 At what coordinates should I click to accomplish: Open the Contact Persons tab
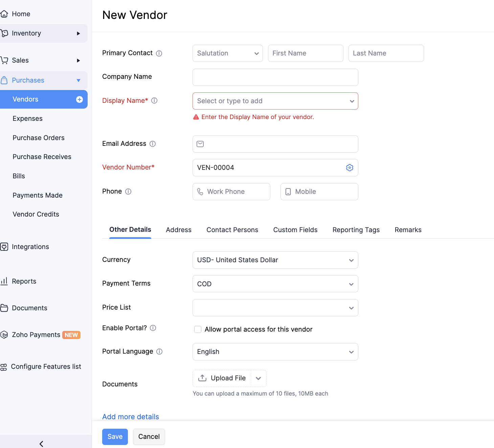[232, 230]
